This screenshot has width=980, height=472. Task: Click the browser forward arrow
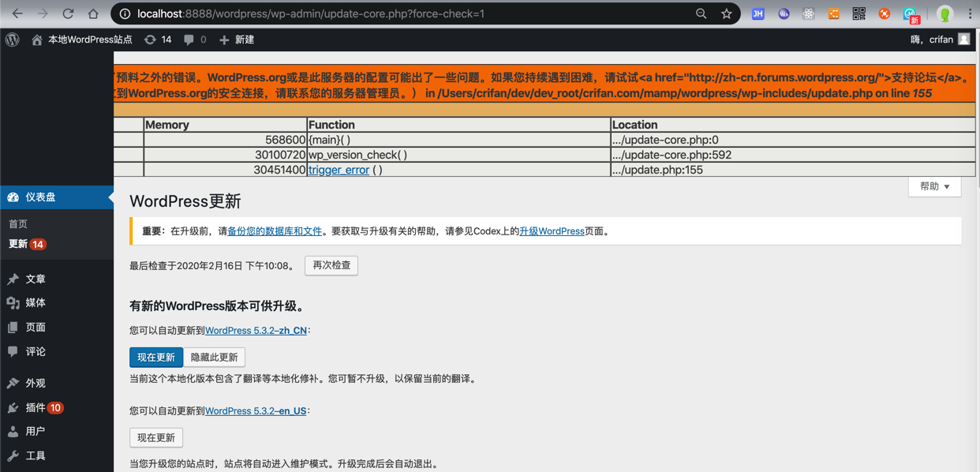coord(43,13)
